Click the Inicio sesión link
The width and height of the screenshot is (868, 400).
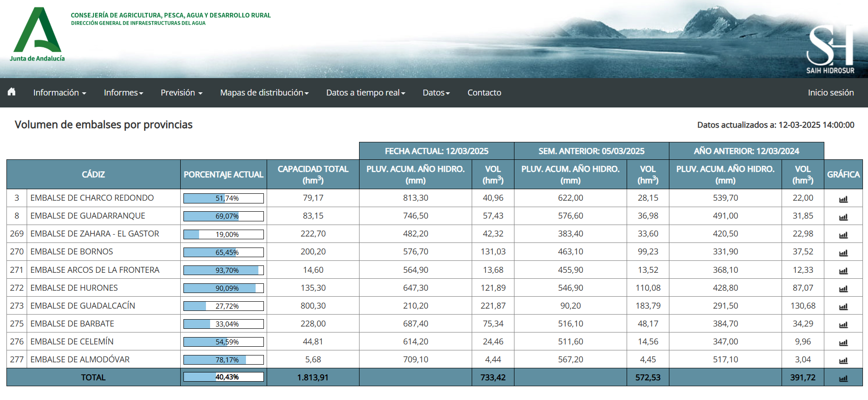pos(830,93)
